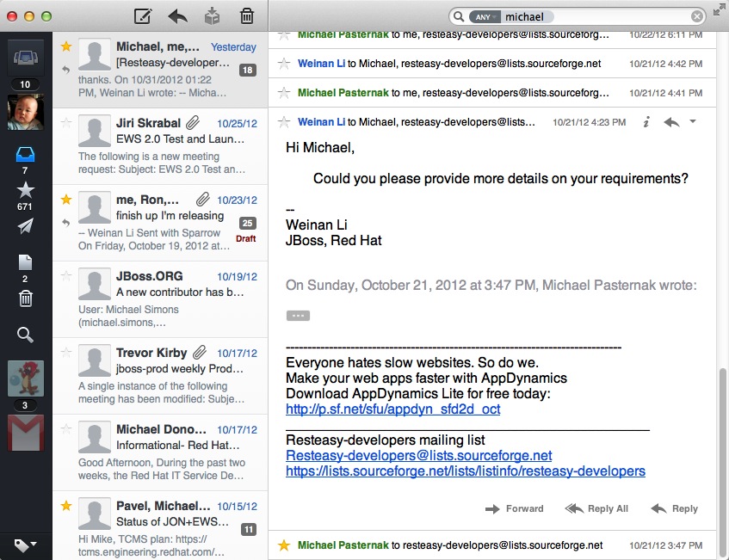Expand the quoted text ellipsis
Screen dimensions: 729x560
point(298,316)
